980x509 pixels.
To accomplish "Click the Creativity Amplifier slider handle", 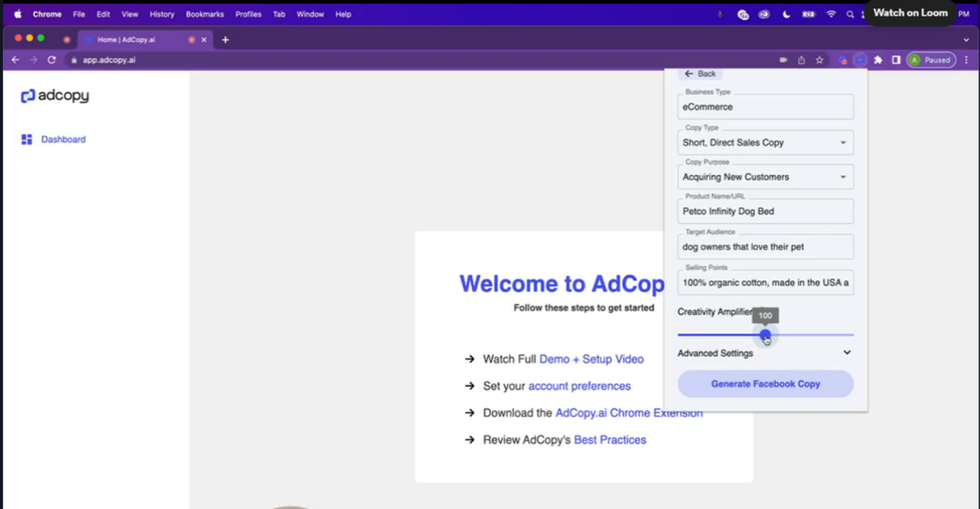I will click(765, 336).
